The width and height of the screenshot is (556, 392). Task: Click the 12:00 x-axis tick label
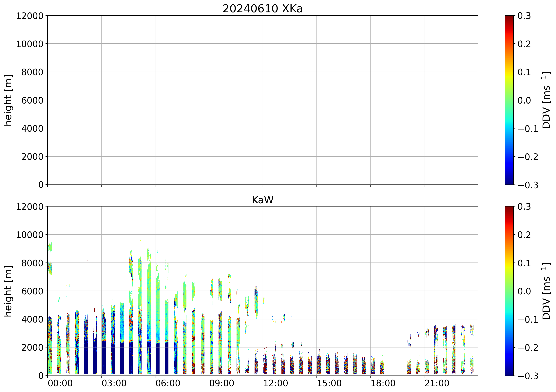276,383
